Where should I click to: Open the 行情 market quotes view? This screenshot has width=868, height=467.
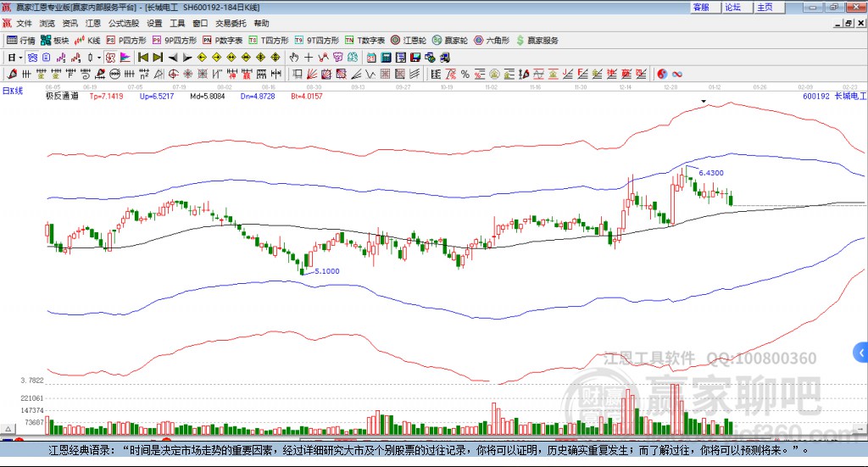(21, 40)
